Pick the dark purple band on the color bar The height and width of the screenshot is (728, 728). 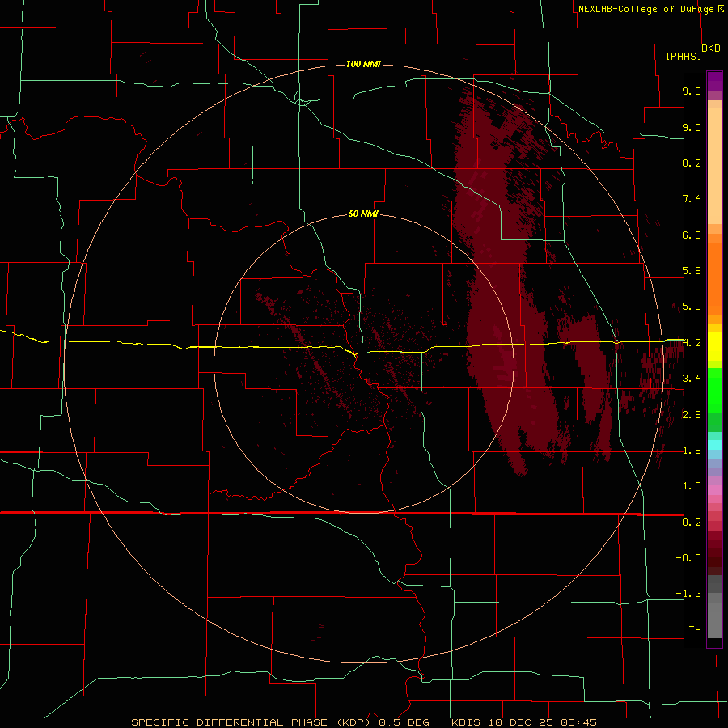(x=714, y=81)
